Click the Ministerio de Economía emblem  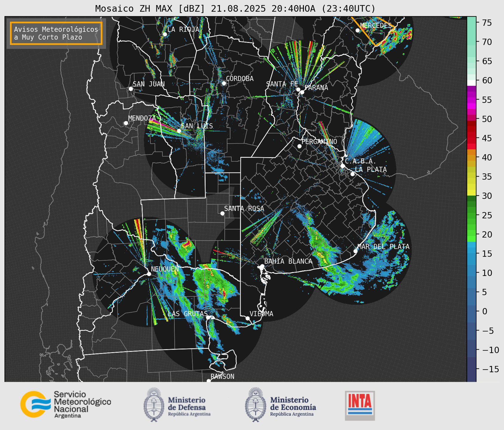pos(255,405)
